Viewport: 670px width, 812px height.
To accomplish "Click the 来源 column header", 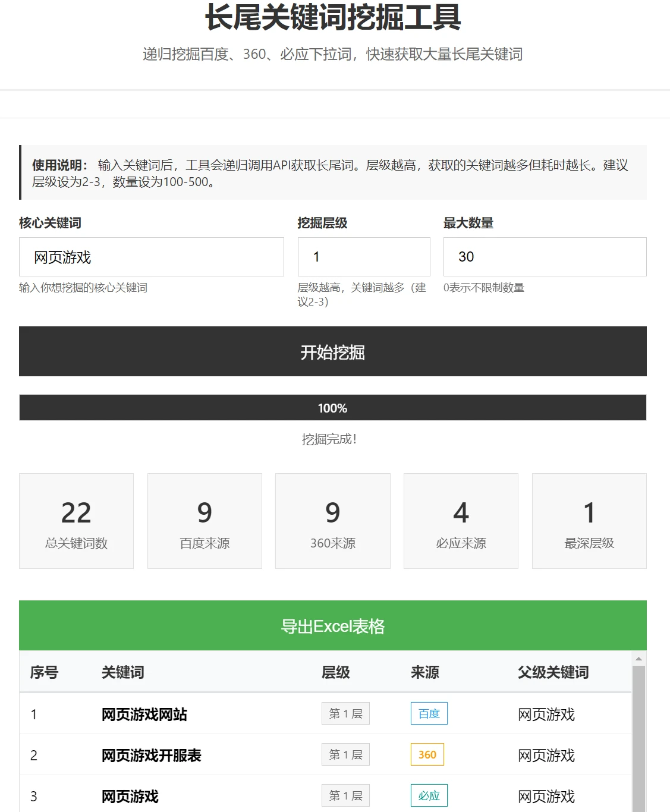I will pos(424,672).
